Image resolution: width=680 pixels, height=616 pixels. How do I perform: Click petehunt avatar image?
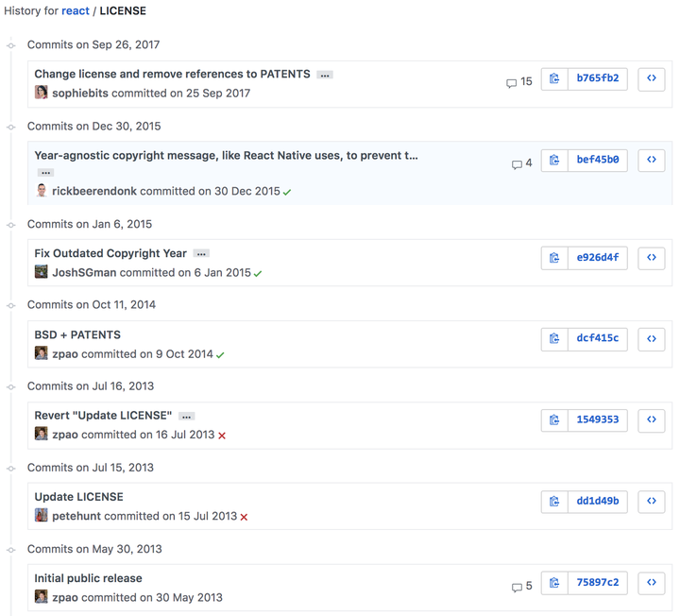click(x=42, y=515)
